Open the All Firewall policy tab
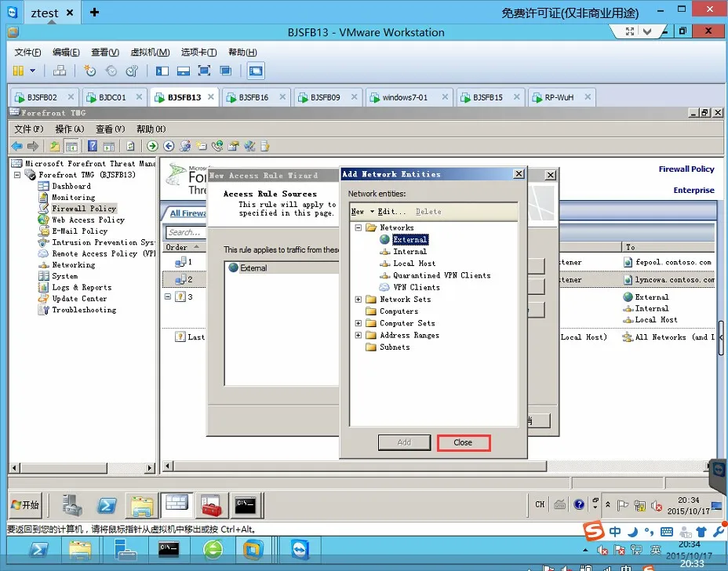Screen dimensions: 728x571 [187, 213]
